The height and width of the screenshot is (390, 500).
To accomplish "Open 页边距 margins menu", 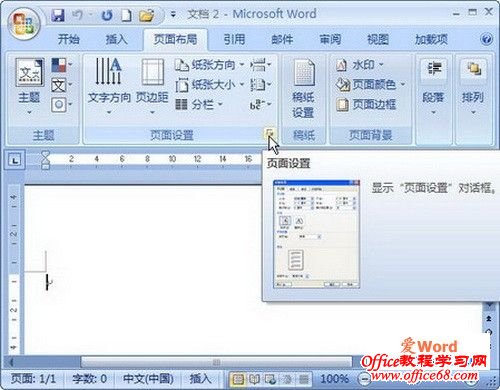I will click(152, 86).
